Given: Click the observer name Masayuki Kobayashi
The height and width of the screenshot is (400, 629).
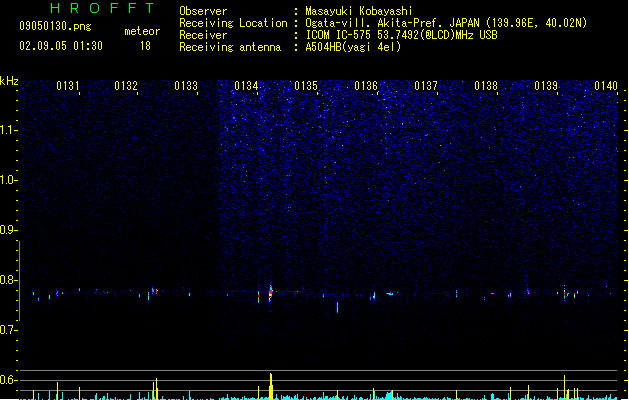Looking at the screenshot, I should (x=359, y=11).
